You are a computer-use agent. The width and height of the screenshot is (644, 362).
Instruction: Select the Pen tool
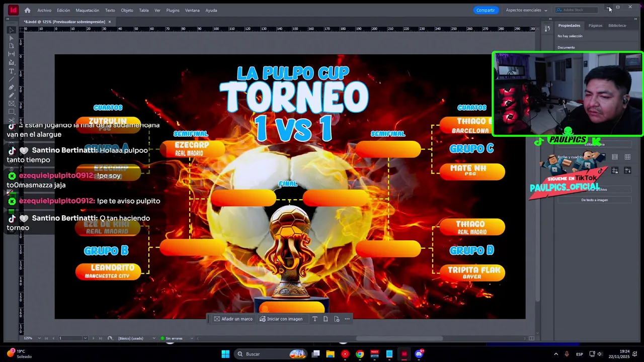click(x=11, y=87)
